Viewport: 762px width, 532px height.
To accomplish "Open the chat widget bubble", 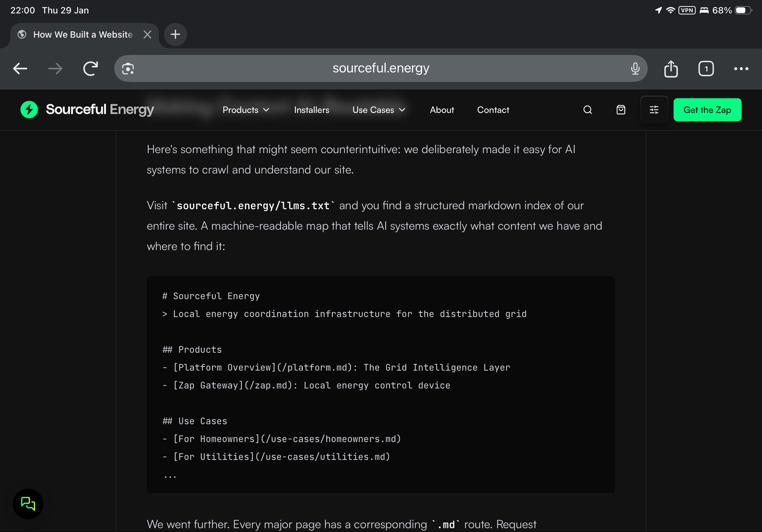I will (28, 504).
